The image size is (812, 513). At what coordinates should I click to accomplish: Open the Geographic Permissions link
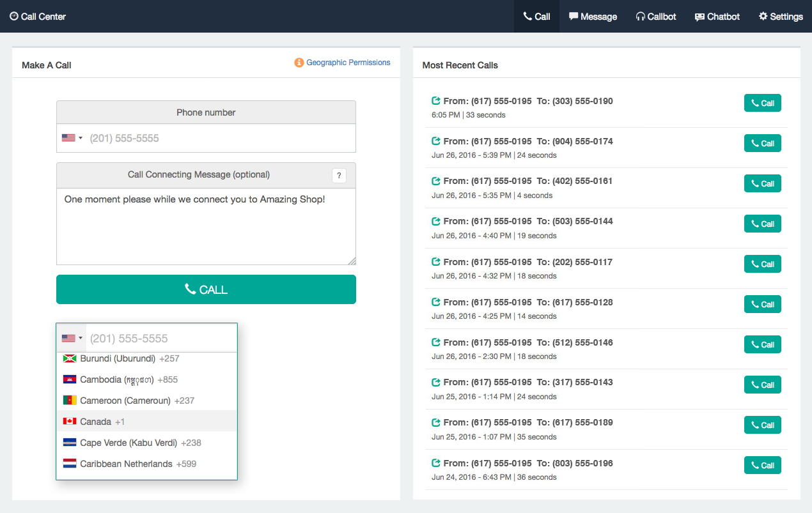(348, 63)
